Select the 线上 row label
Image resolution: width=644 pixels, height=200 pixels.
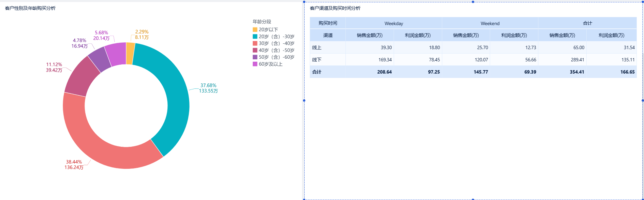pos(317,47)
